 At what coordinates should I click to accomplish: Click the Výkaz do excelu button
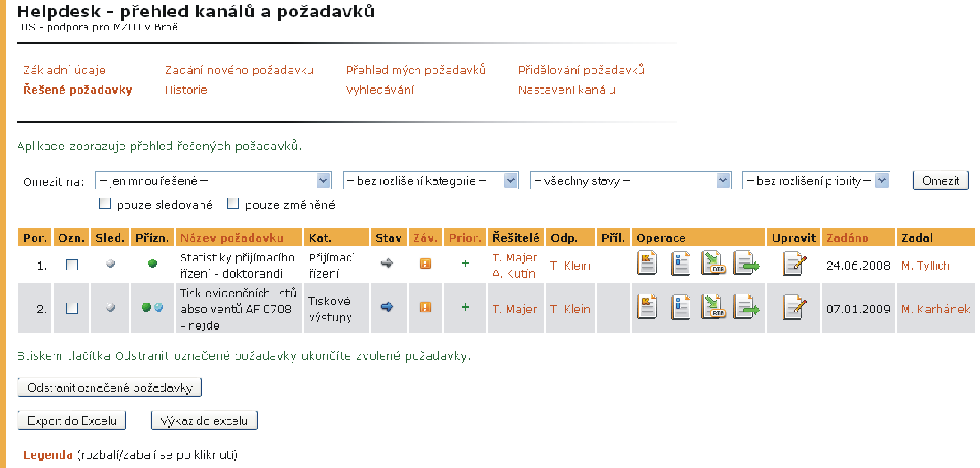[x=204, y=420]
